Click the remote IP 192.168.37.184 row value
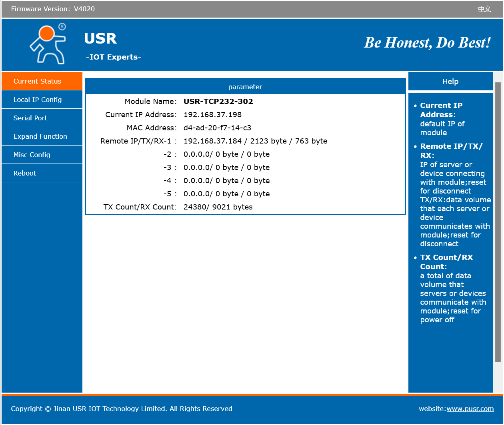Screen dimensions: 504x425 pyautogui.click(x=255, y=141)
